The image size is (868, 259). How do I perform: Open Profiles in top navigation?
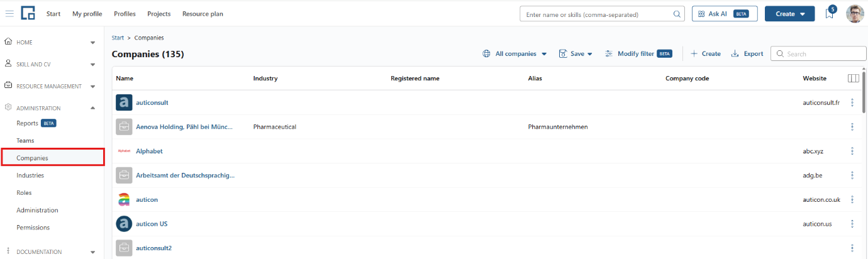click(125, 14)
